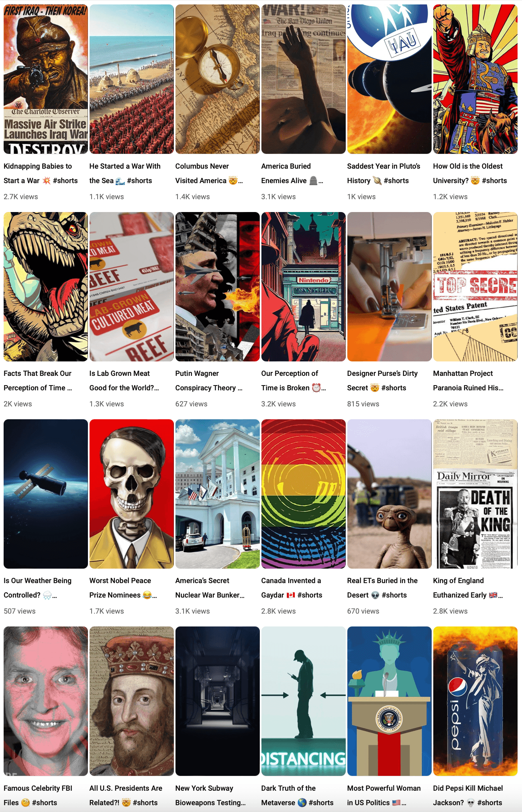Click the Dark Truth of the Metaverse title
The image size is (522, 812).
pyautogui.click(x=297, y=796)
